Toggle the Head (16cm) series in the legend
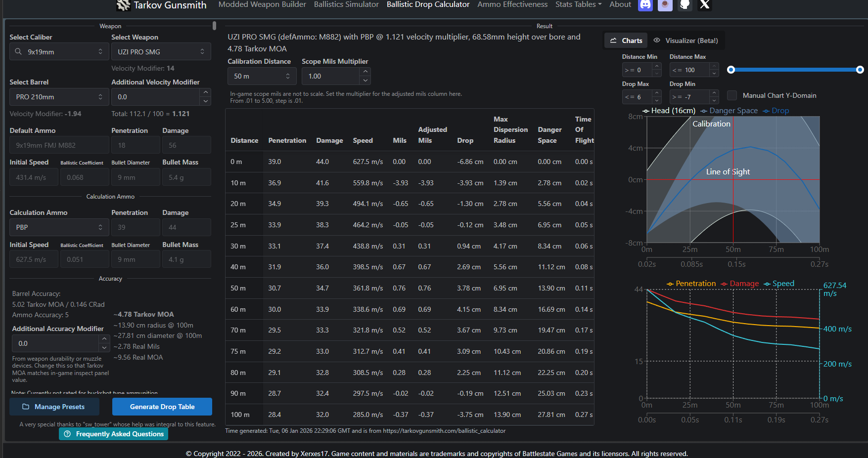 [669, 111]
